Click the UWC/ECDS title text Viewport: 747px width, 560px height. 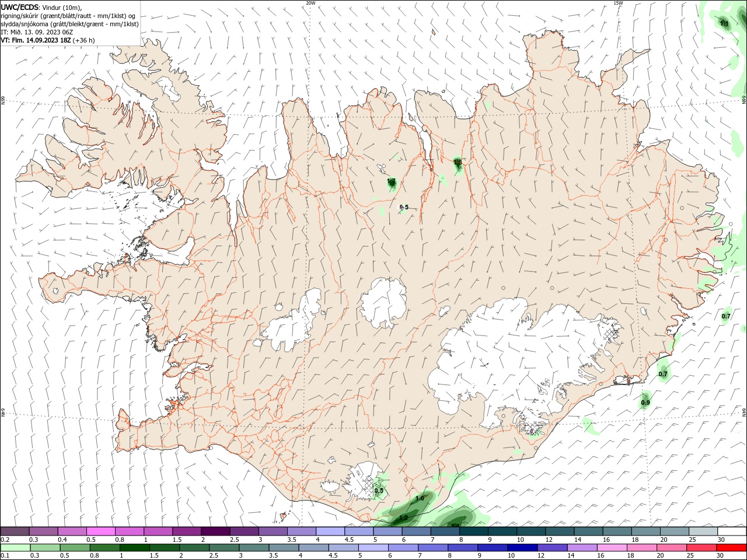[x=20, y=7]
